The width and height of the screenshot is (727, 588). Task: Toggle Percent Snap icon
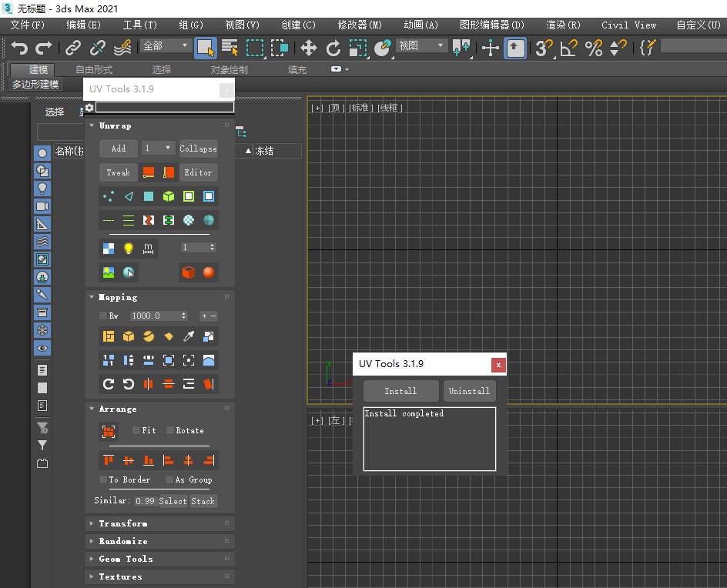pyautogui.click(x=594, y=48)
